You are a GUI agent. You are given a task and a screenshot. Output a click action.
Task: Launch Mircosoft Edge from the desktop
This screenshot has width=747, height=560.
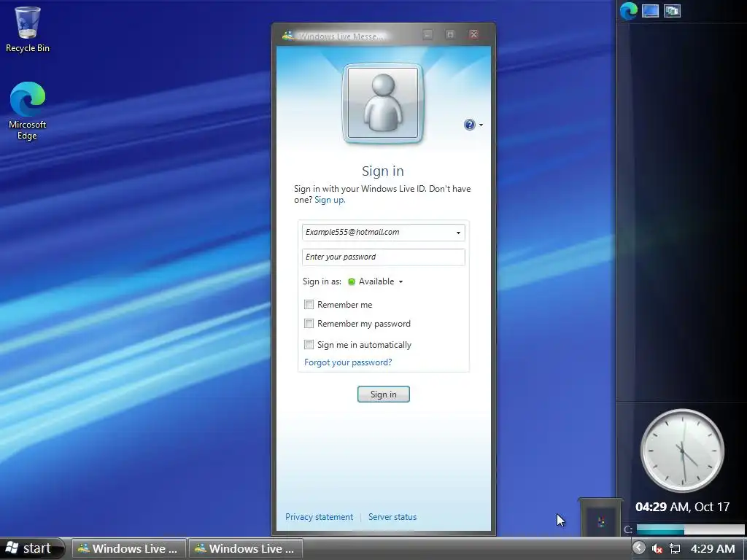(x=28, y=111)
